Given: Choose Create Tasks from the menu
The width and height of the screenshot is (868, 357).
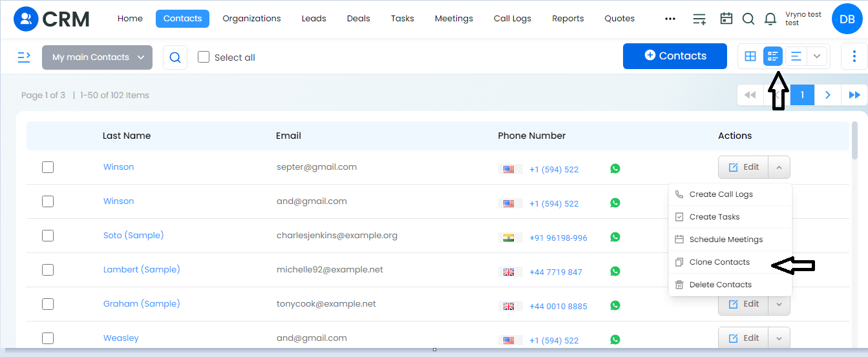Looking at the screenshot, I should (730, 217).
